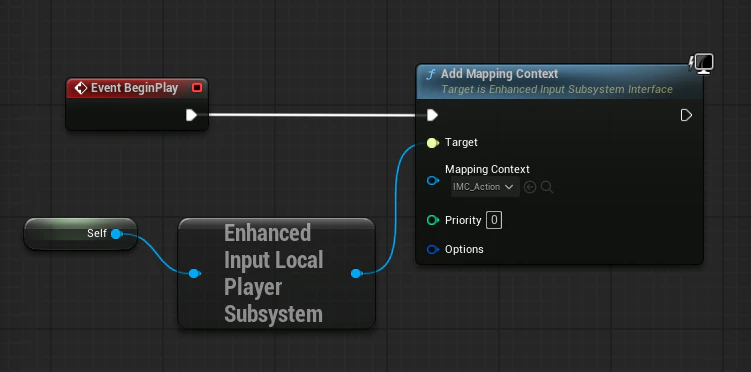Click the Priority value field

[494, 220]
